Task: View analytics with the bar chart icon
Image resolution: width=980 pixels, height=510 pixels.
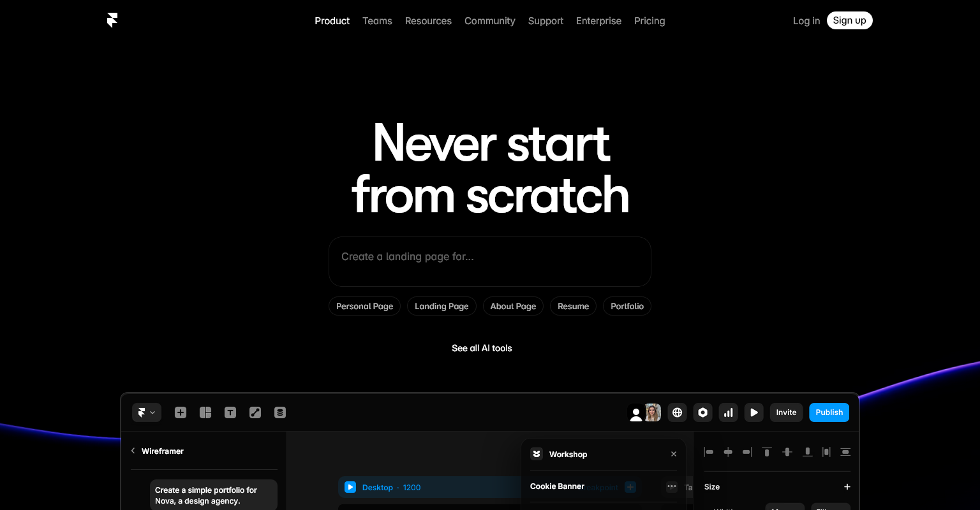Action: coord(728,412)
